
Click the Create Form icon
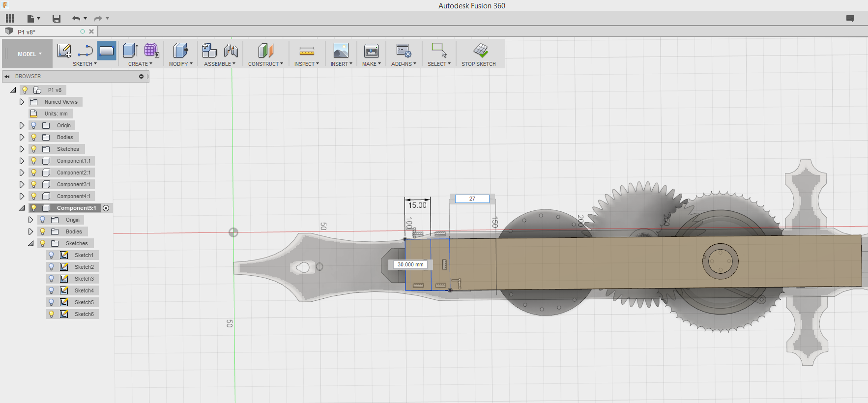tap(151, 50)
